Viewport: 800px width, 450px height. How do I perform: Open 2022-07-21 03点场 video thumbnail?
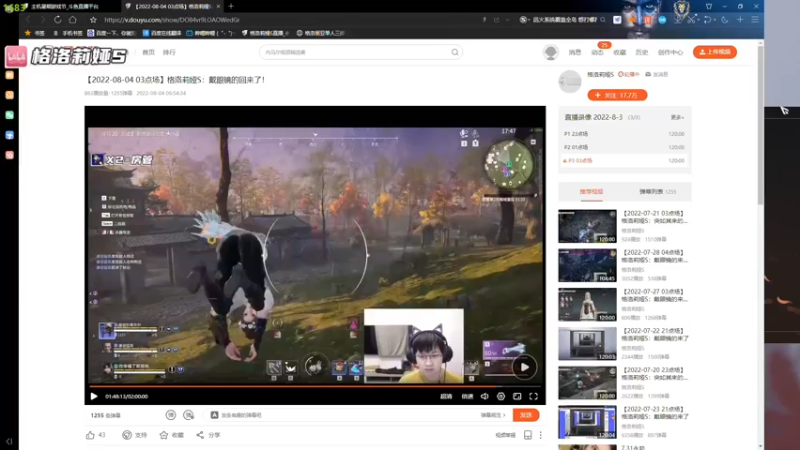pos(587,226)
